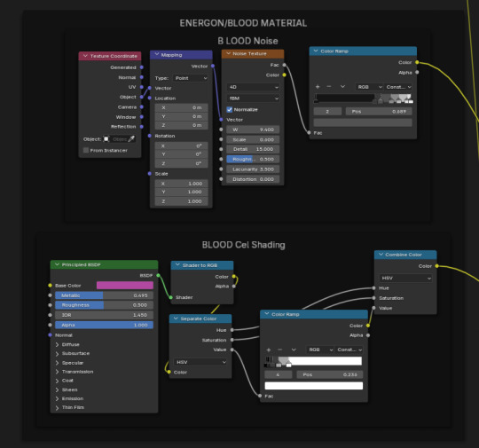Click the magenta Base Color swatch
Image resolution: width=479 pixels, height=448 pixels.
[x=125, y=286]
